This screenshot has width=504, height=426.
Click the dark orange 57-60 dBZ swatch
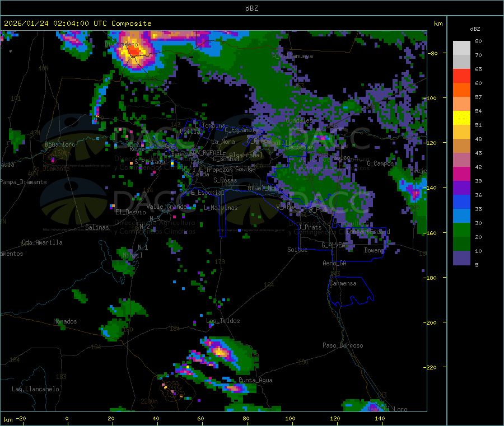click(x=461, y=90)
